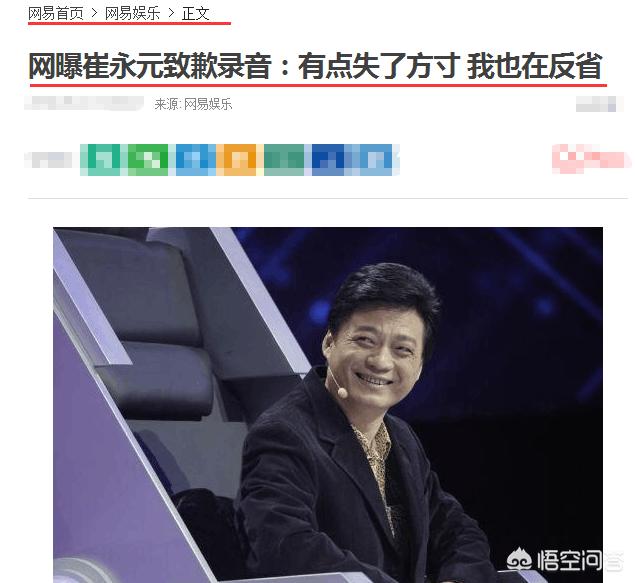Open the photo of the smiling man
This screenshot has height=583, width=635.
click(328, 405)
